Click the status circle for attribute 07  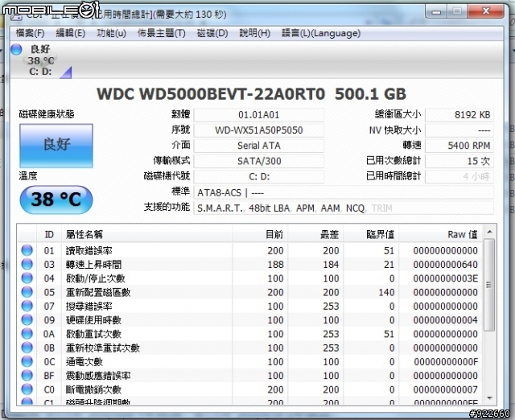point(27,306)
